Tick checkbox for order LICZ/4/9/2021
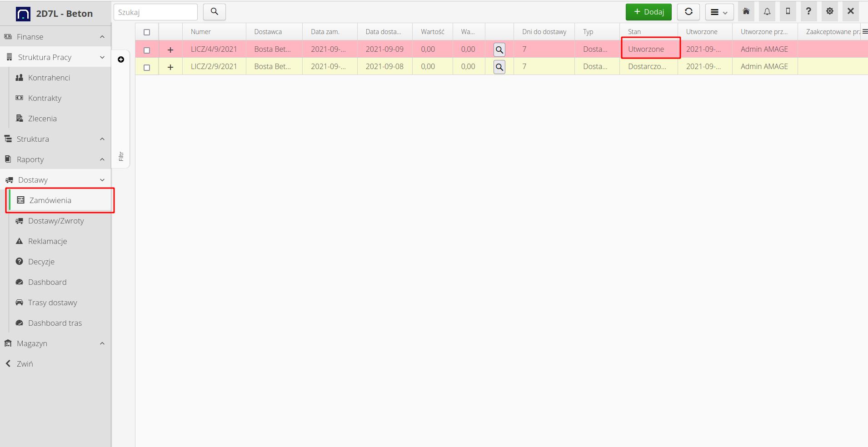The height and width of the screenshot is (447, 868). [147, 50]
